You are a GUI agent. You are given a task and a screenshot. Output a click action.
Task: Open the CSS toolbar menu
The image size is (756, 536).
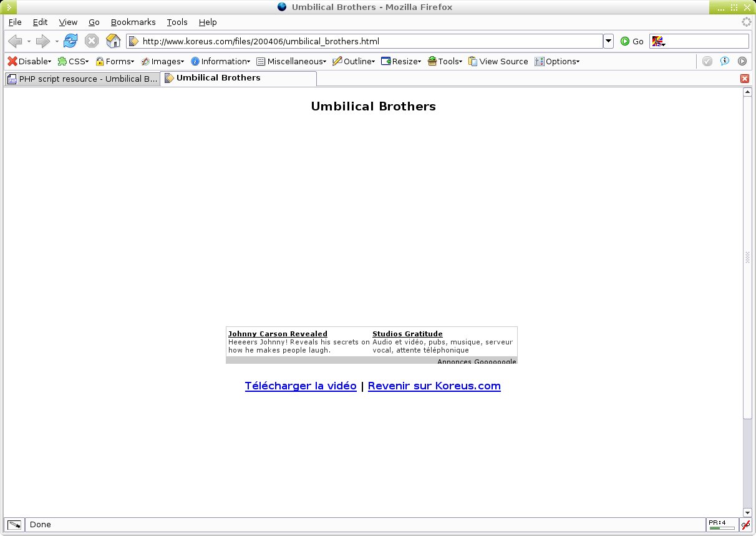pyautogui.click(x=73, y=61)
